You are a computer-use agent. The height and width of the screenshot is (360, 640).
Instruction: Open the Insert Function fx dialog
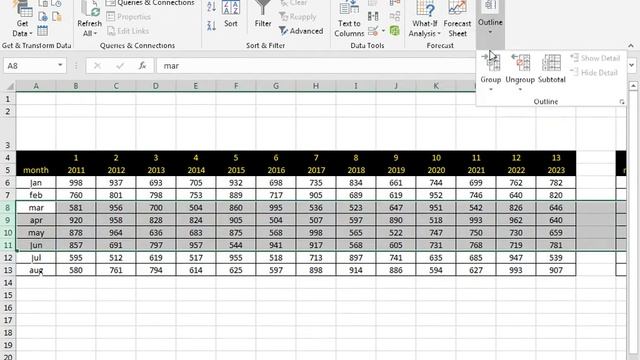142,66
